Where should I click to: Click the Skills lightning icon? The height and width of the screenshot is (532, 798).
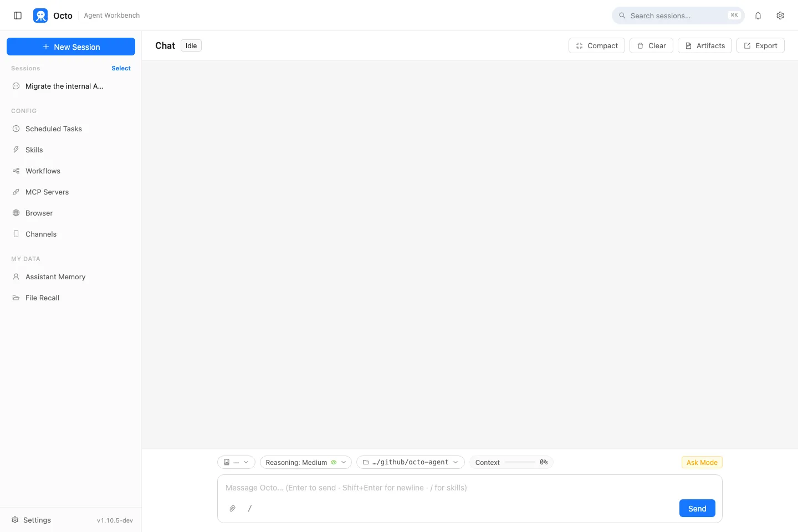(16, 150)
